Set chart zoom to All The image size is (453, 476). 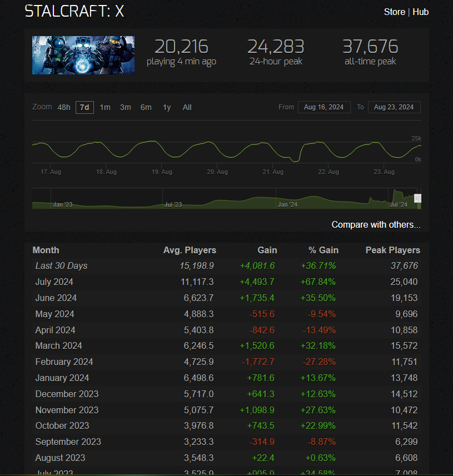point(187,107)
